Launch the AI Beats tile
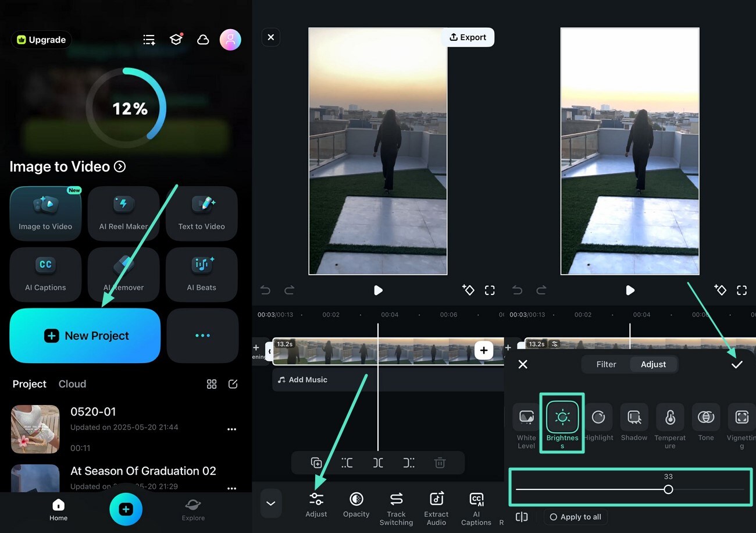Screen dimensions: 756x533 (202, 274)
